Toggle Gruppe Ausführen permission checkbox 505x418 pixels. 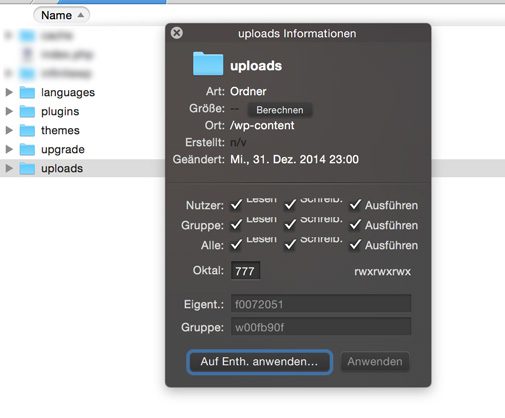tap(355, 225)
